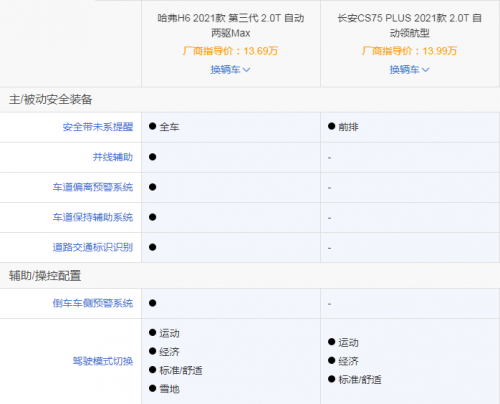The image size is (500, 404).
Task: Open 换辆车 dropdown under 哈弗H6
Action: [x=230, y=70]
